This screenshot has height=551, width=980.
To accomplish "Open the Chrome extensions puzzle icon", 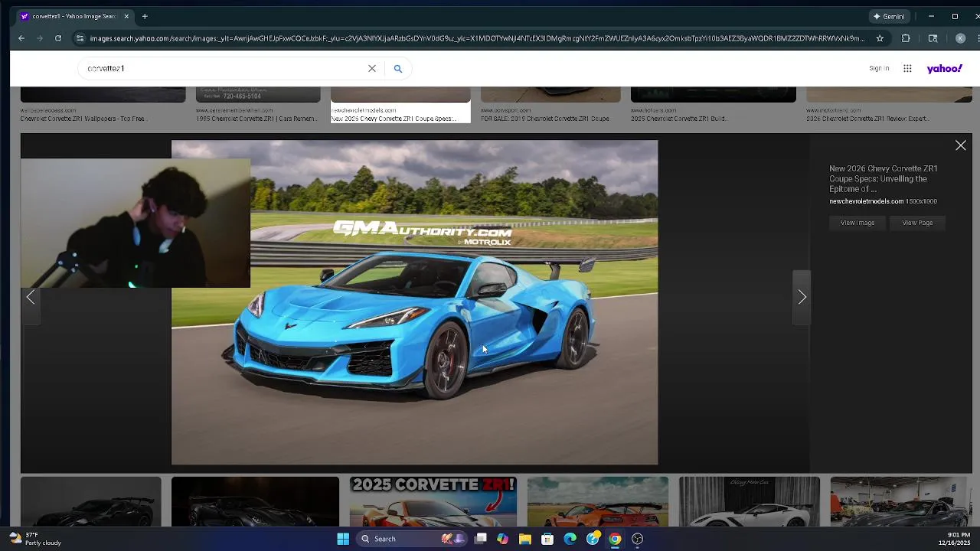I will pos(906,38).
